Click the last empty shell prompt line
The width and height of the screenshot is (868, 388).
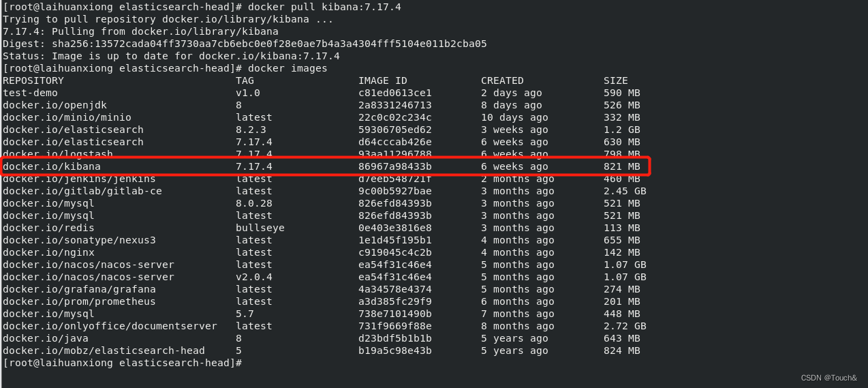point(123,363)
